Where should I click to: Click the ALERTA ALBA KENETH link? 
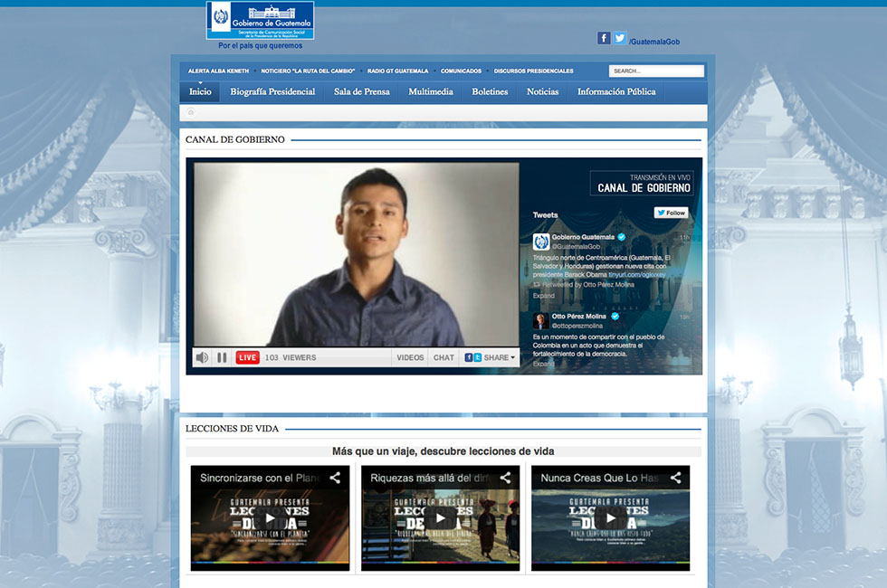click(218, 71)
